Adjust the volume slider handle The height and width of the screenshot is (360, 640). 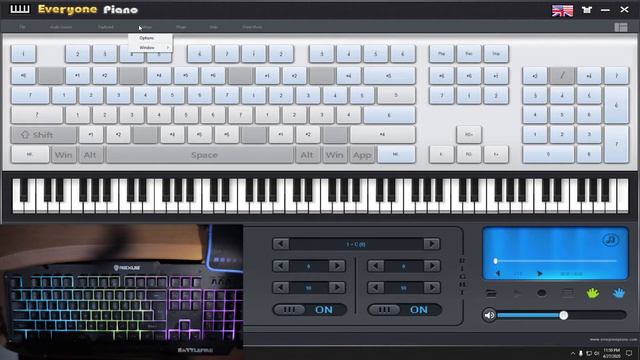pyautogui.click(x=564, y=315)
